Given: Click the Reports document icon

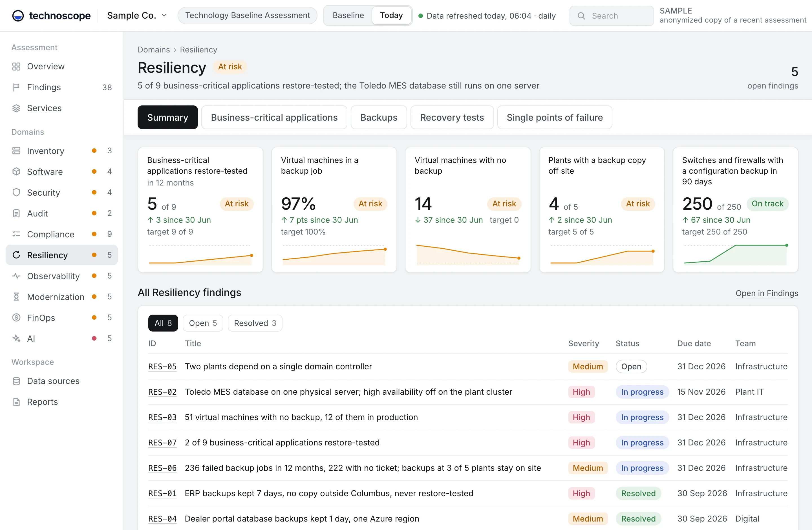Looking at the screenshot, I should (x=16, y=402).
